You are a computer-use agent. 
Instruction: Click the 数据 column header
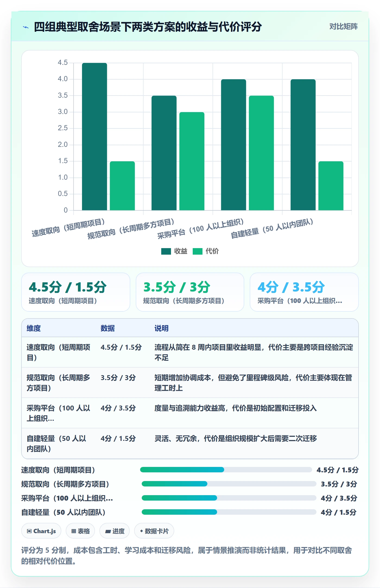108,328
